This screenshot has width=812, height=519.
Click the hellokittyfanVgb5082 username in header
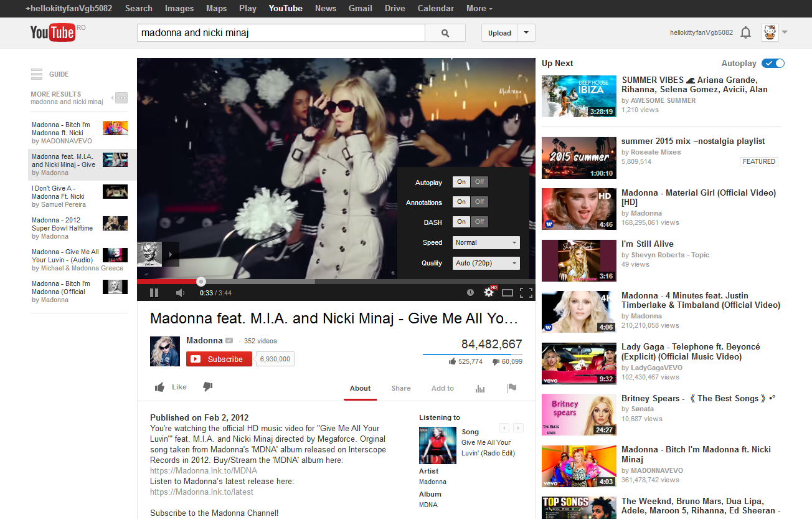pyautogui.click(x=701, y=33)
